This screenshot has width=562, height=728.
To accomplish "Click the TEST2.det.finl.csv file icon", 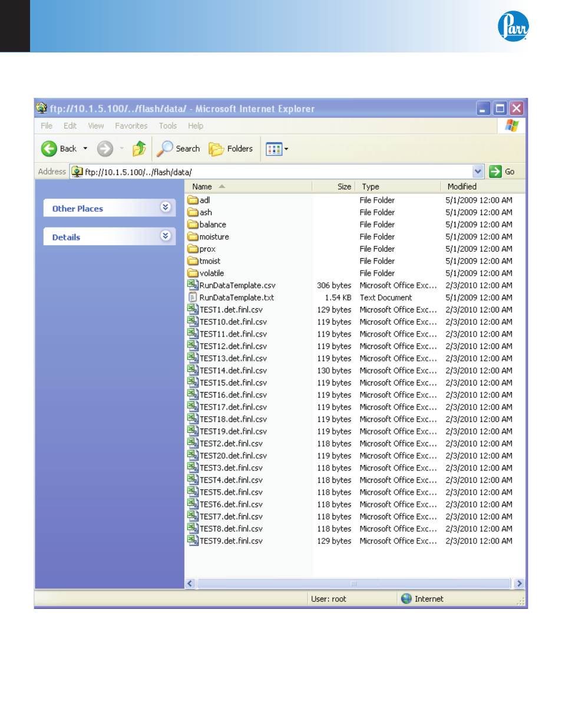I will [x=193, y=443].
